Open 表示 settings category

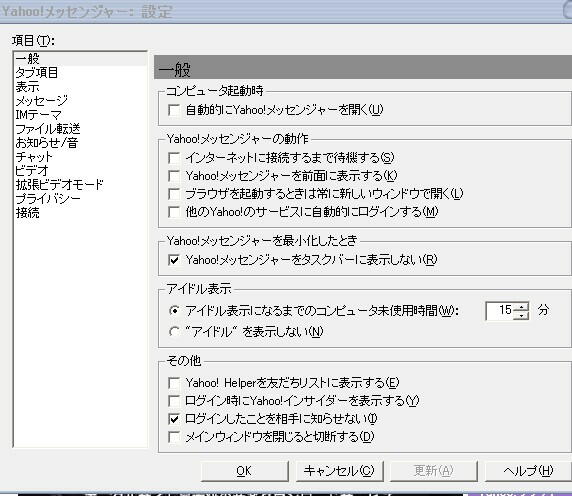click(27, 87)
